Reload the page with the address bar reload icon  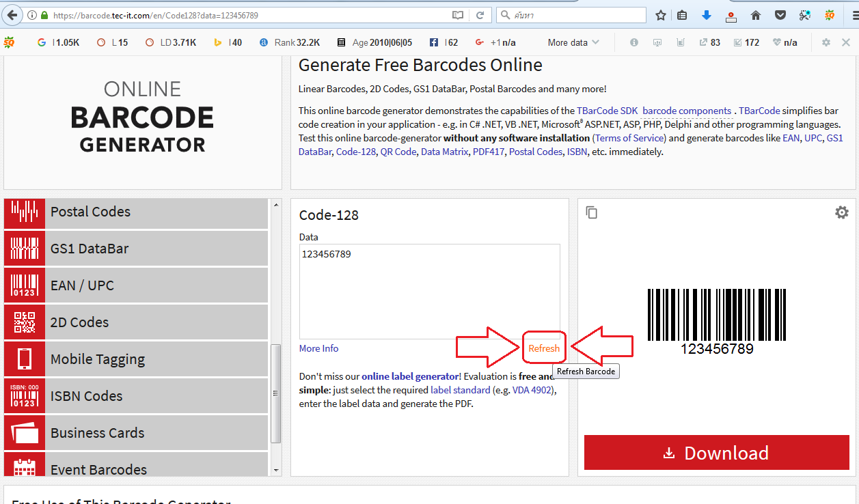[480, 15]
